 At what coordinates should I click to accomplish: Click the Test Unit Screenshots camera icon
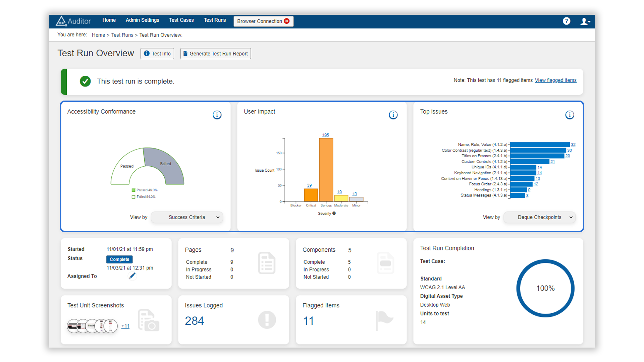148,320
